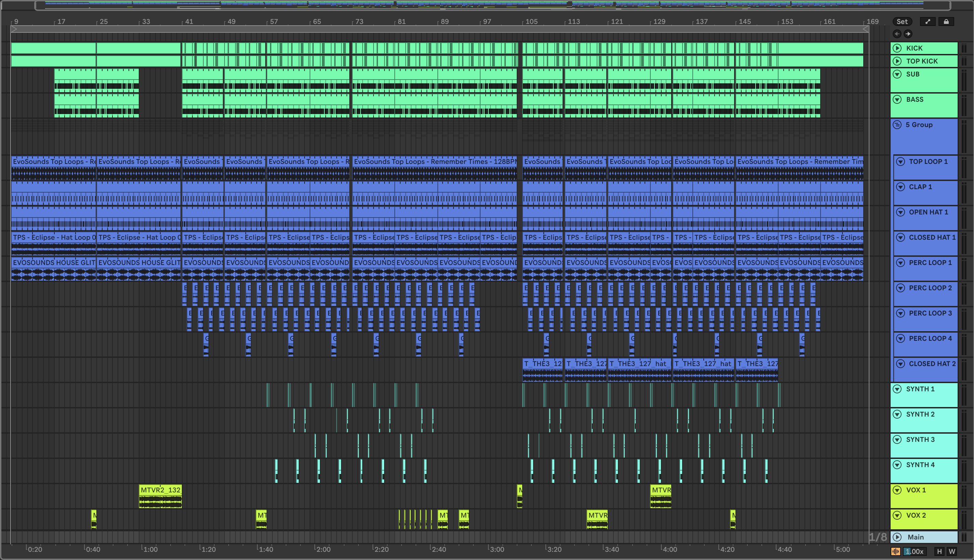Unfold the TOP KICK track
The height and width of the screenshot is (560, 974).
pyautogui.click(x=897, y=61)
